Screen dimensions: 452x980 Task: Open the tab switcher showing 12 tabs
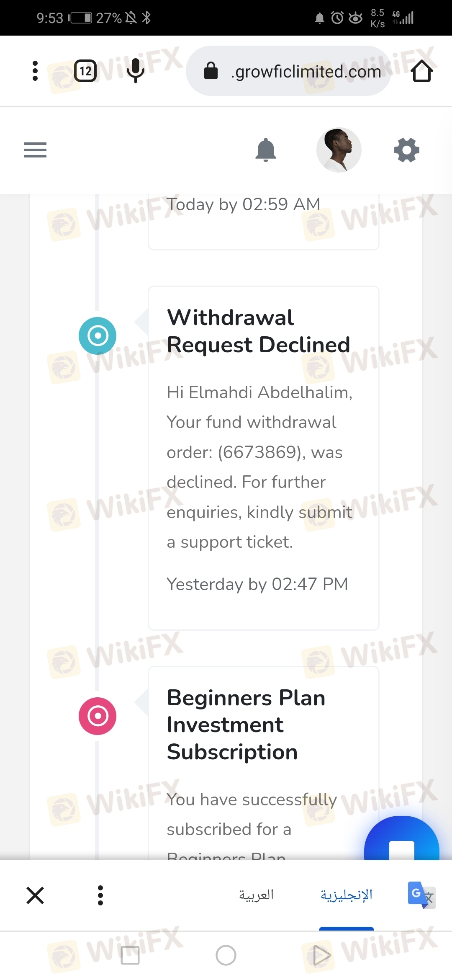pos(85,71)
